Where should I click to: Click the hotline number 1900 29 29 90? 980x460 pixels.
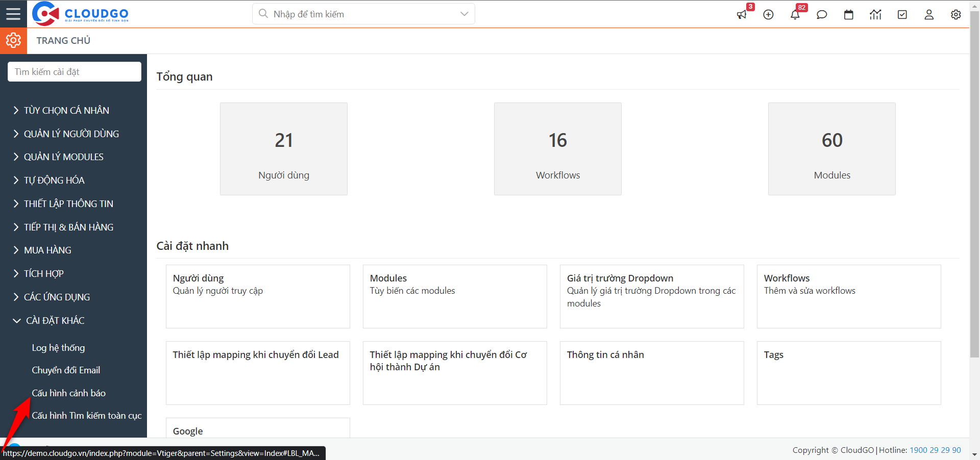coord(935,450)
